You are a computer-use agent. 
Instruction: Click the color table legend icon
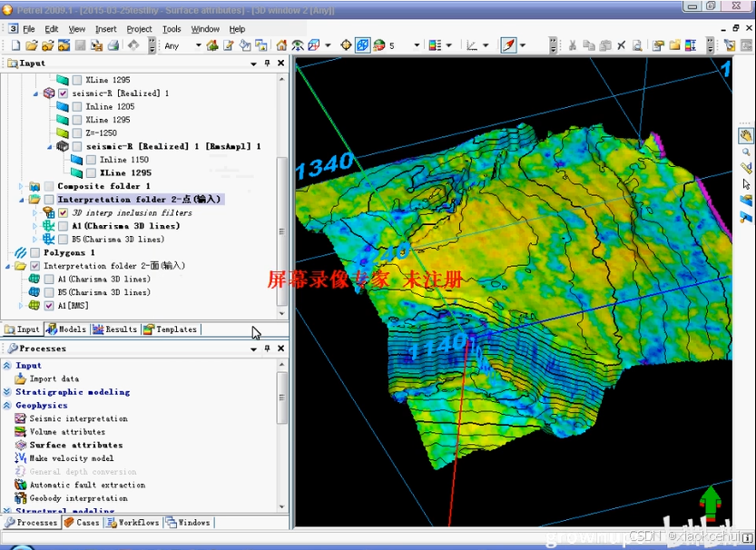click(x=435, y=45)
